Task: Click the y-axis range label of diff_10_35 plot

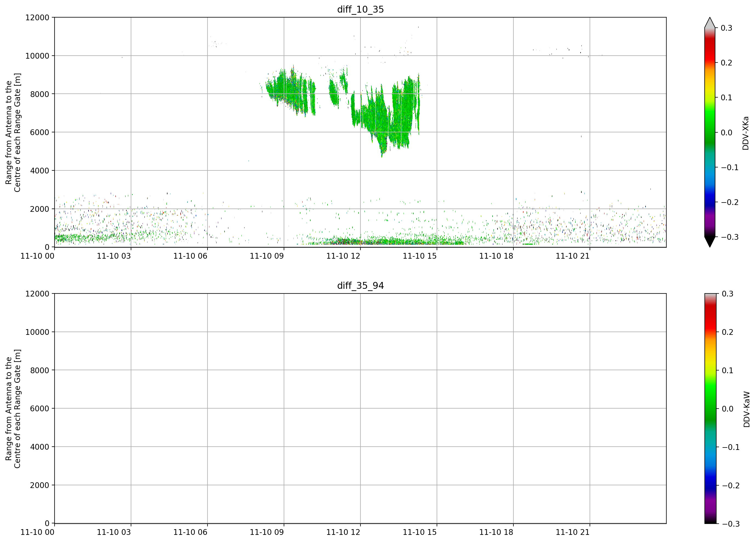Action: 13,132
